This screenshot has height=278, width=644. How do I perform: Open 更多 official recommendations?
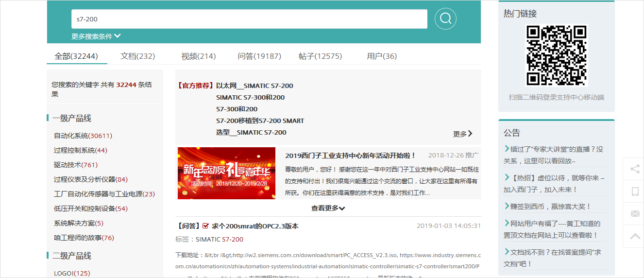tap(462, 134)
